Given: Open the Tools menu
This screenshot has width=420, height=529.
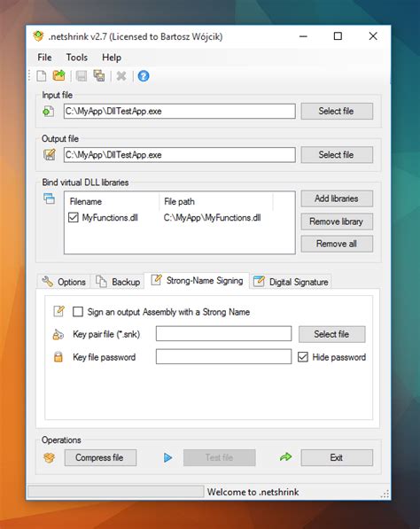Looking at the screenshot, I should 77,58.
